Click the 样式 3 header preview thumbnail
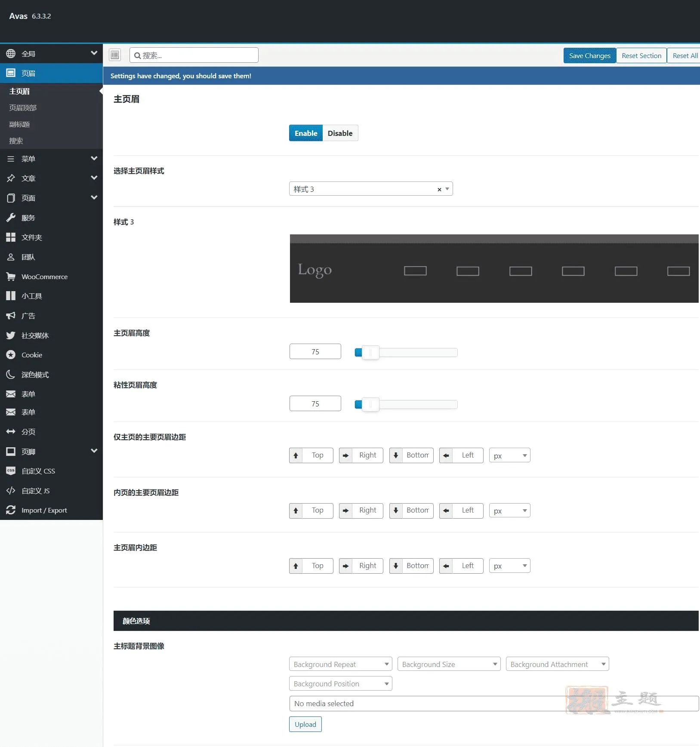 494,268
